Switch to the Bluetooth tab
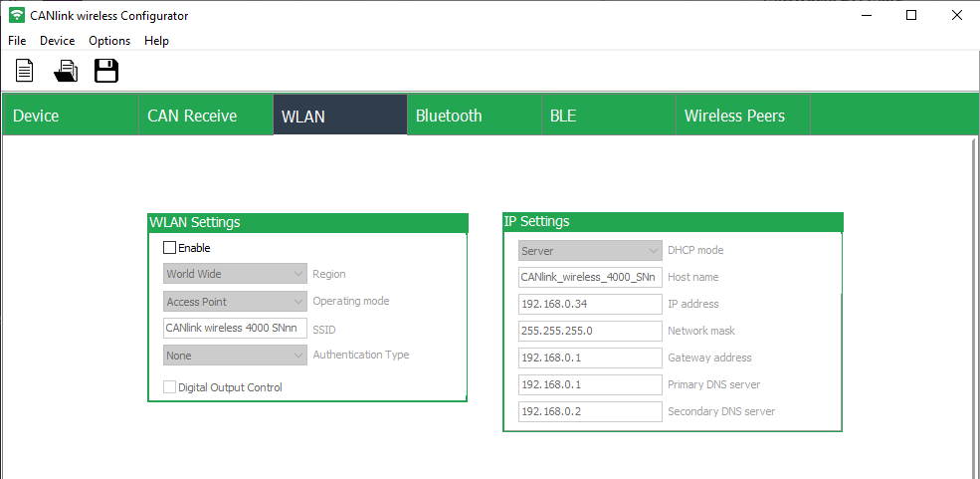This screenshot has height=479, width=980. point(475,116)
